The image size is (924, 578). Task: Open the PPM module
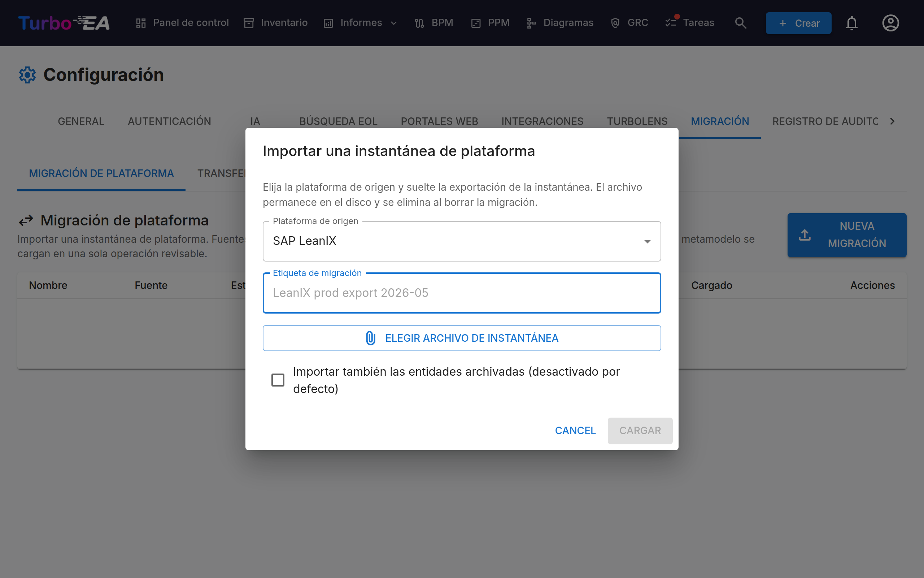490,23
